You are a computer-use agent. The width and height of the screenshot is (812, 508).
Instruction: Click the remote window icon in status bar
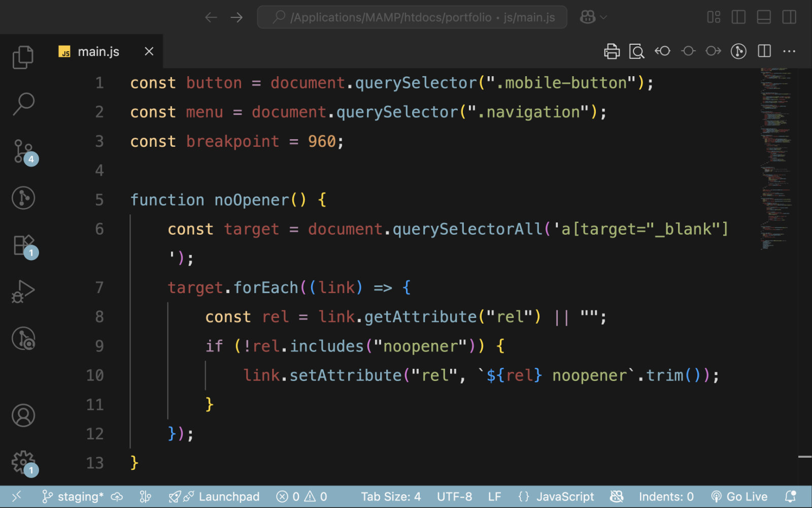click(x=16, y=496)
